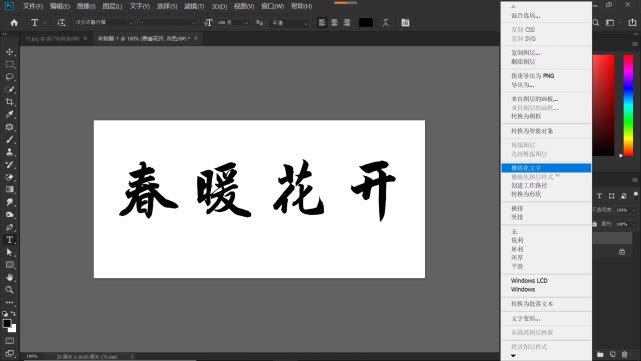
Task: Select the Eyedropper tool
Action: (x=9, y=114)
